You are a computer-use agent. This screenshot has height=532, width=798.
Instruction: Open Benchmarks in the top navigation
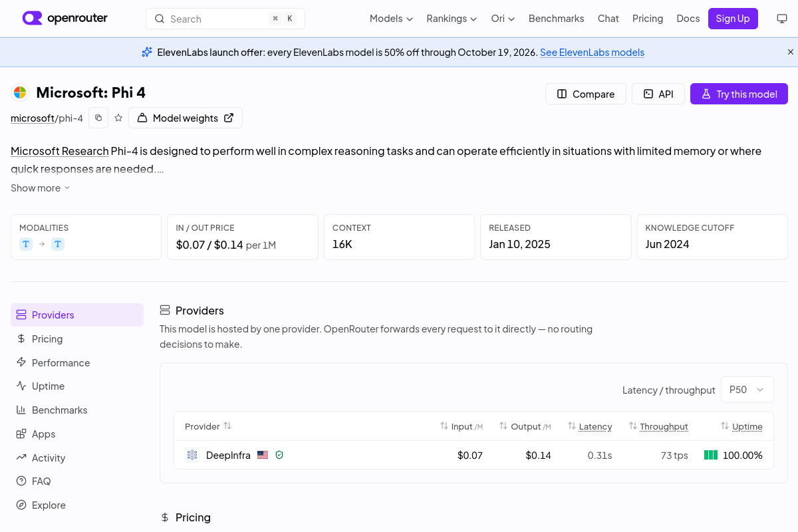pyautogui.click(x=557, y=19)
